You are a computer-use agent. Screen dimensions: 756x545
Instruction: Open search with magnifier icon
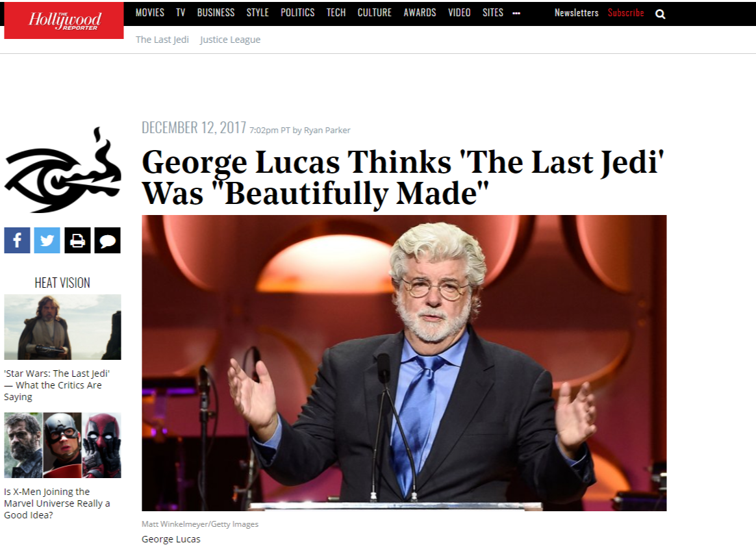pos(660,14)
